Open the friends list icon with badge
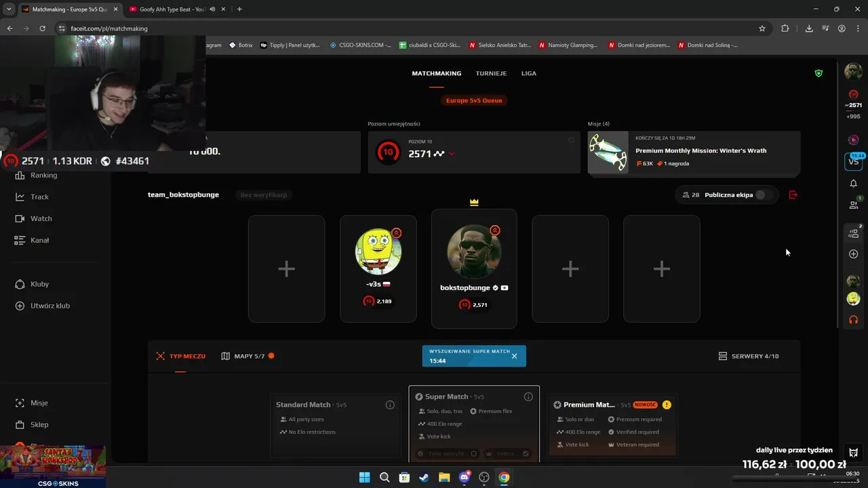Screen dimensions: 868x488 click(853, 205)
